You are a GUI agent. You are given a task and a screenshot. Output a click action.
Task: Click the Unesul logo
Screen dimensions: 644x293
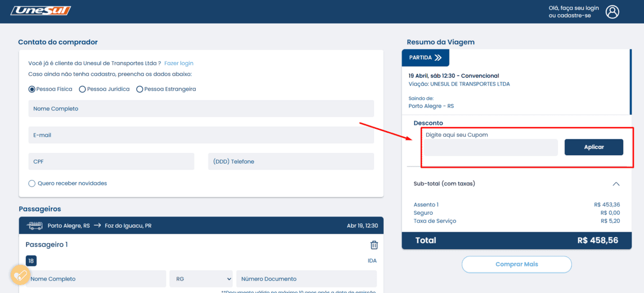click(40, 11)
